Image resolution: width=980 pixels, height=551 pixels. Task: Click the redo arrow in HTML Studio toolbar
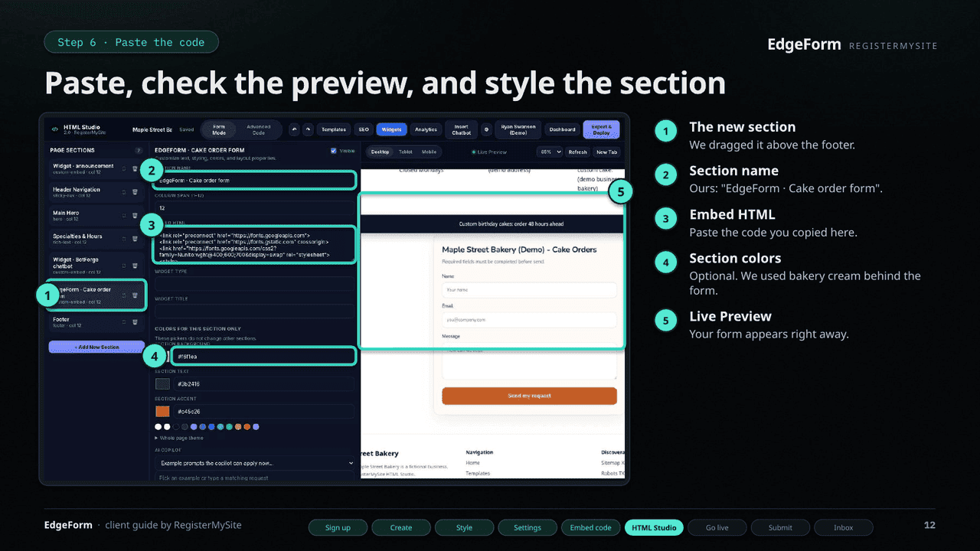308,129
